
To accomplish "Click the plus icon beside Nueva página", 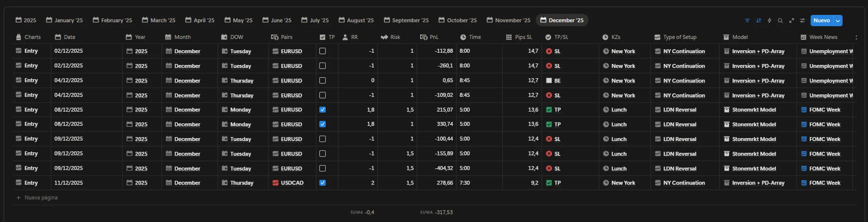I will click(x=19, y=198).
